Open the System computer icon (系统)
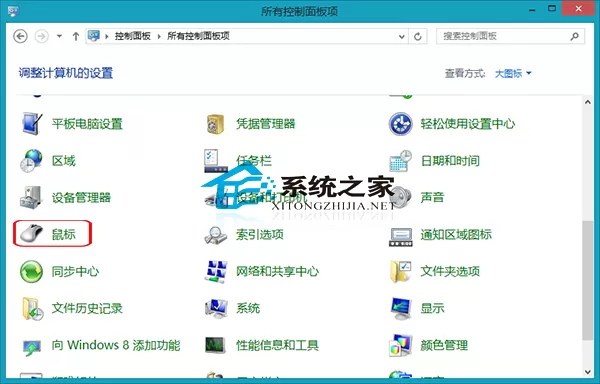This screenshot has width=600, height=384. click(x=216, y=308)
